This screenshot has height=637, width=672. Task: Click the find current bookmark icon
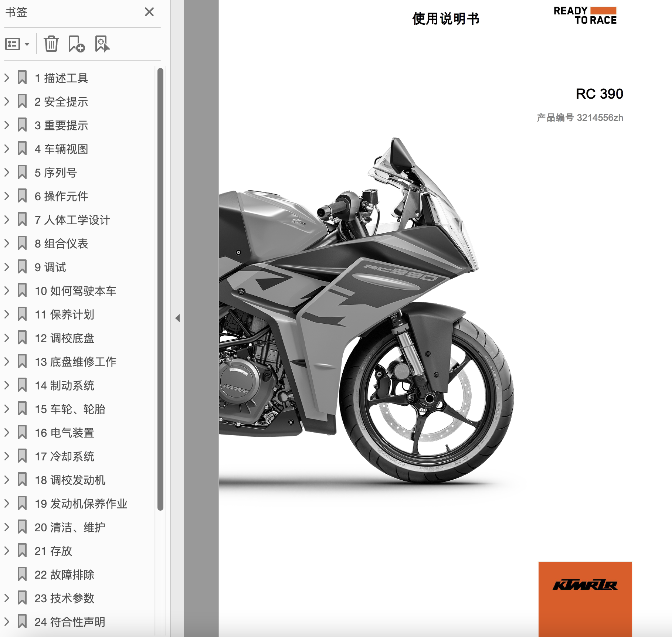pyautogui.click(x=102, y=44)
